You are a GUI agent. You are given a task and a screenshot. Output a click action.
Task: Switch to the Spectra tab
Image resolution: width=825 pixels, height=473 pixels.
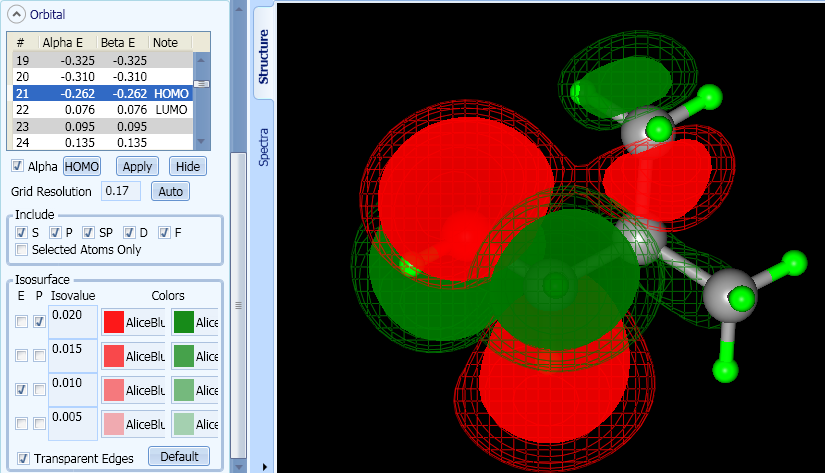[264, 147]
